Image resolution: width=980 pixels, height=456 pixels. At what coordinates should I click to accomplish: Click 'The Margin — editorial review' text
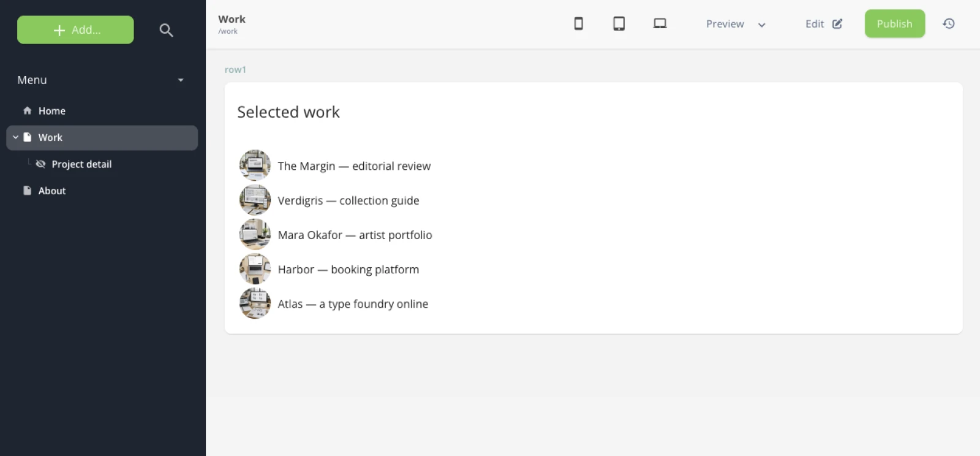click(x=354, y=166)
